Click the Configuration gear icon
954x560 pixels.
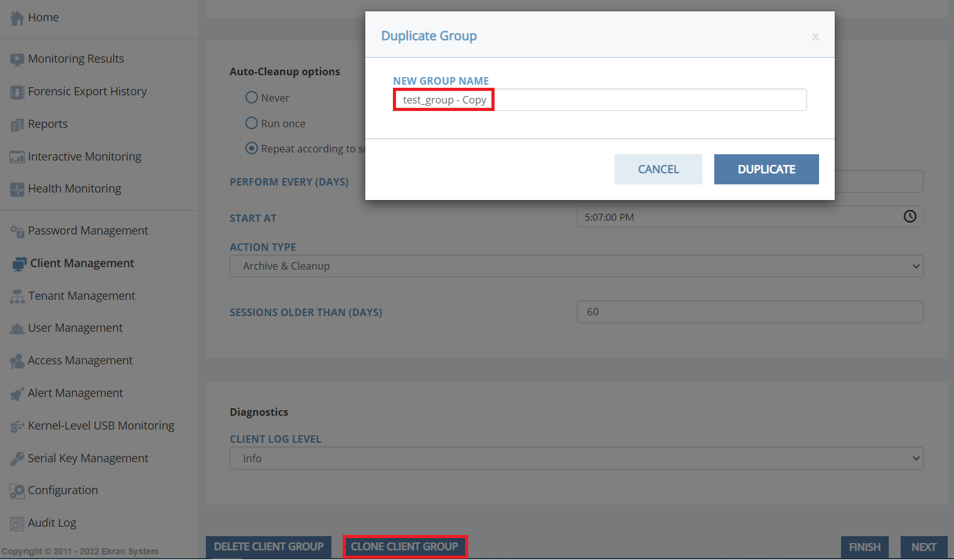[x=17, y=491]
